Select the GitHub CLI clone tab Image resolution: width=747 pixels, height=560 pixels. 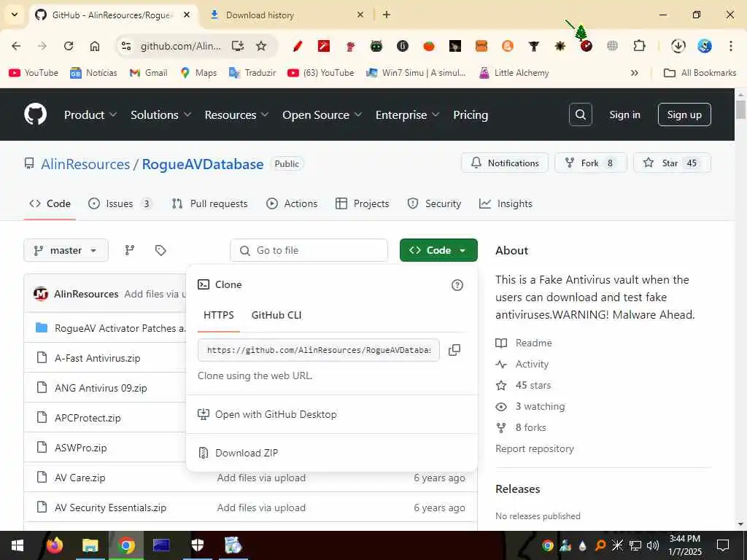pyautogui.click(x=276, y=315)
